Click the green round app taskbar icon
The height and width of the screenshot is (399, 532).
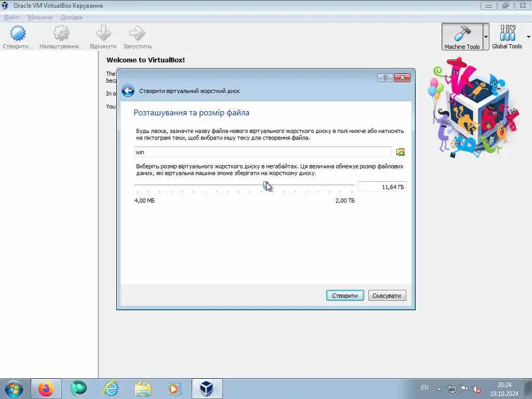pos(78,389)
